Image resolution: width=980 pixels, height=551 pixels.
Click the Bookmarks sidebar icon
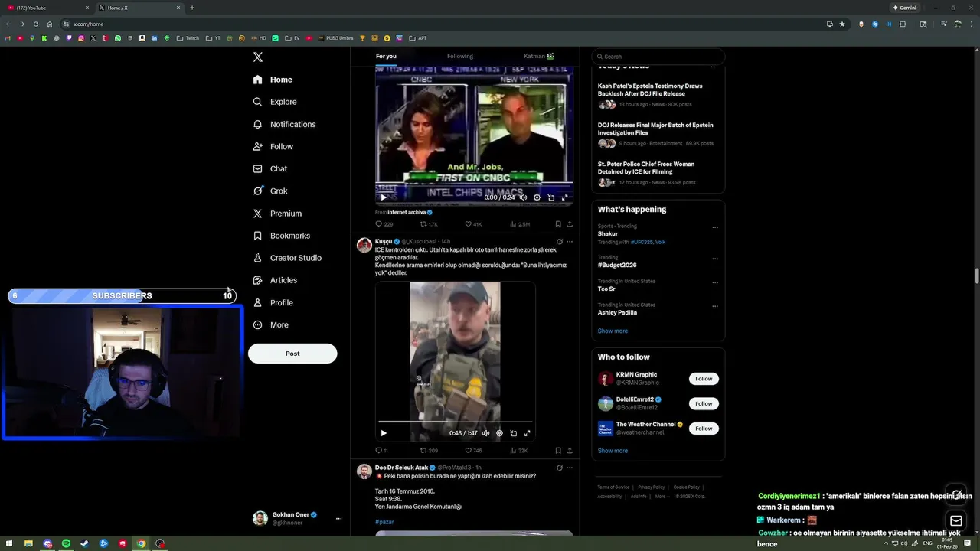[258, 236]
